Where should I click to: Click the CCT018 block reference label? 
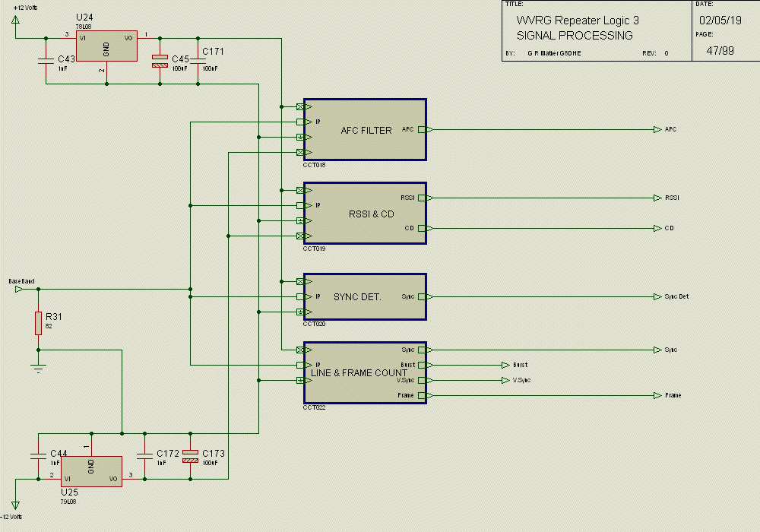click(x=314, y=165)
